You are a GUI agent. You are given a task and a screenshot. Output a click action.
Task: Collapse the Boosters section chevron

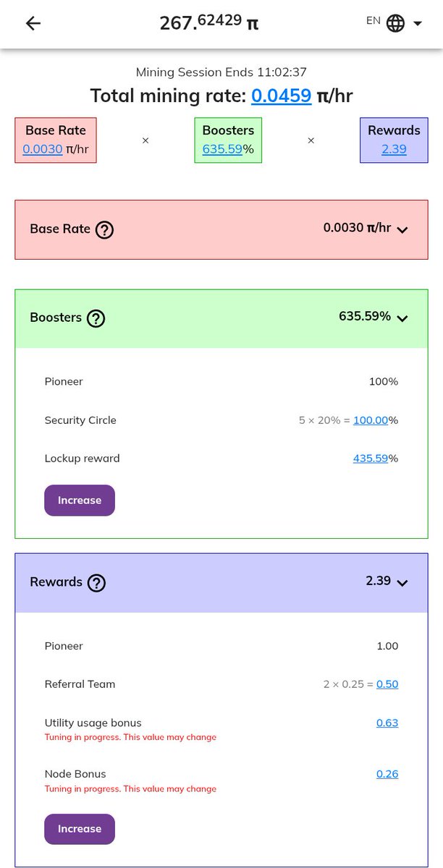point(402,318)
